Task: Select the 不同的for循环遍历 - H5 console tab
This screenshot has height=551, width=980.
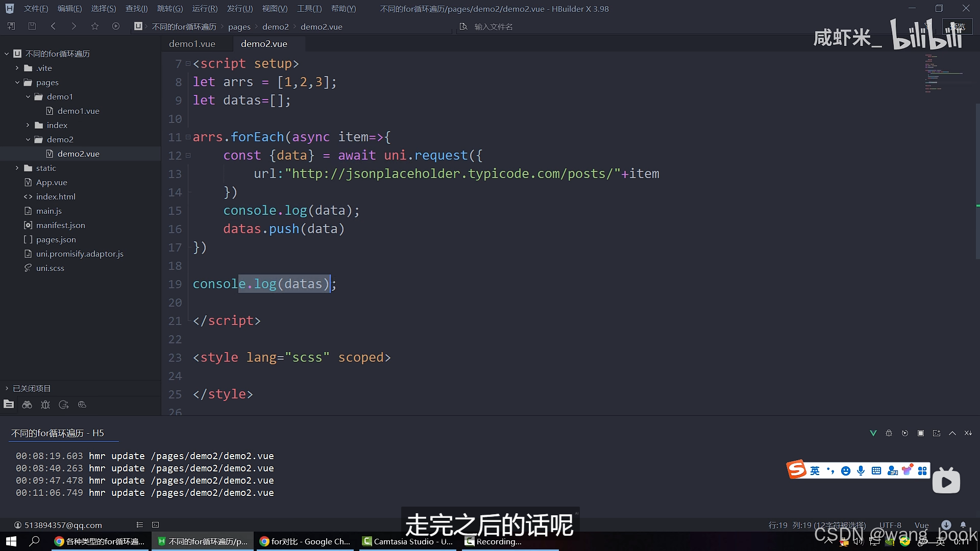Action: 57,433
